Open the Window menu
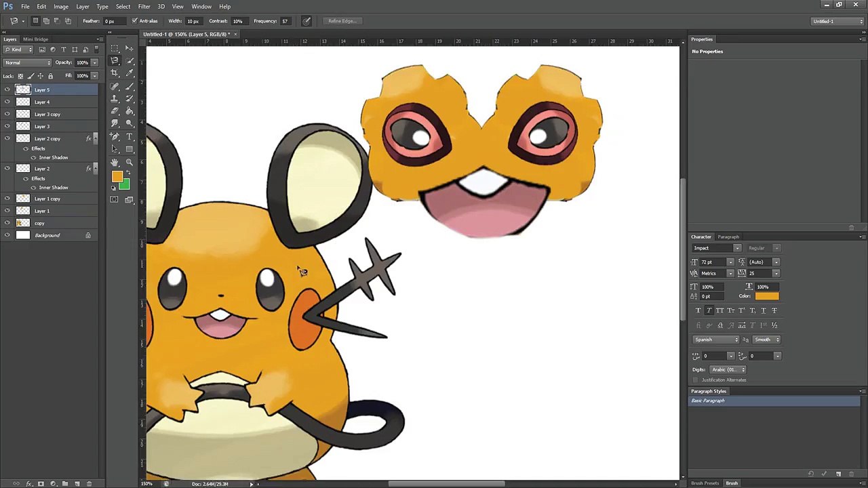 pyautogui.click(x=201, y=7)
